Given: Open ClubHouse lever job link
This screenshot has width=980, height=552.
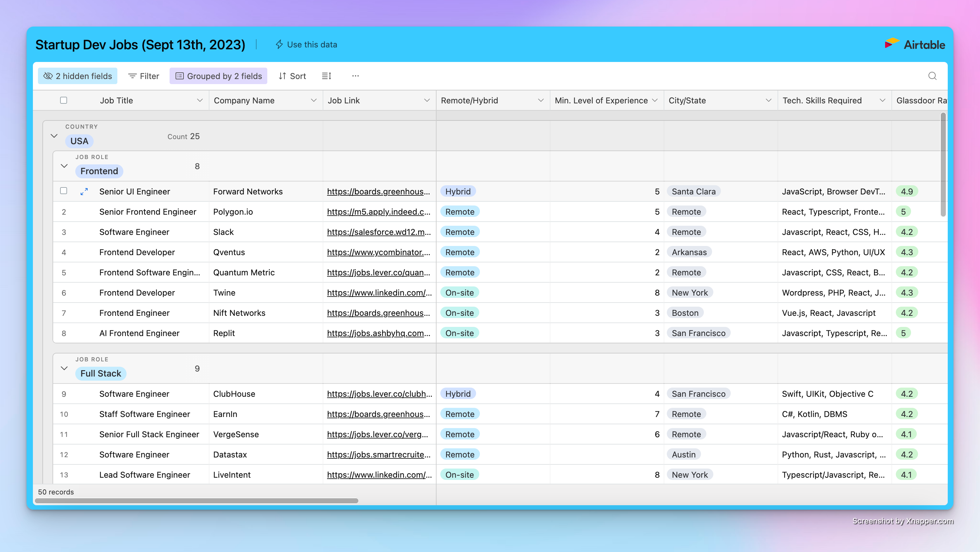Looking at the screenshot, I should pos(380,394).
